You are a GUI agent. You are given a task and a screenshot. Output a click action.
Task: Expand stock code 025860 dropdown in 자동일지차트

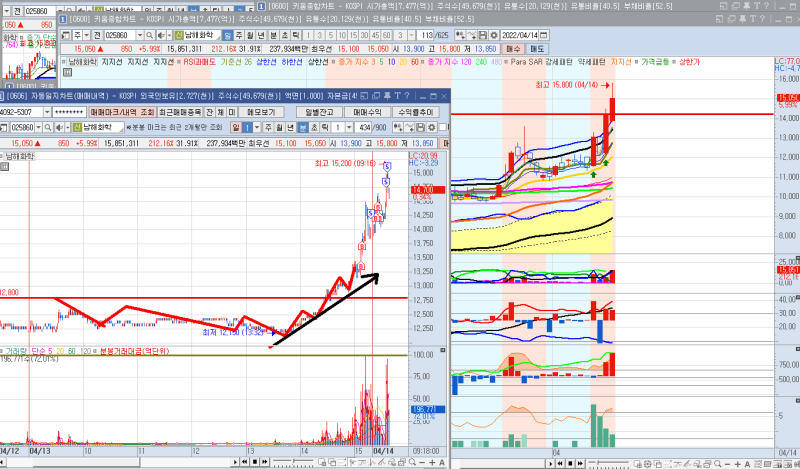click(38, 127)
